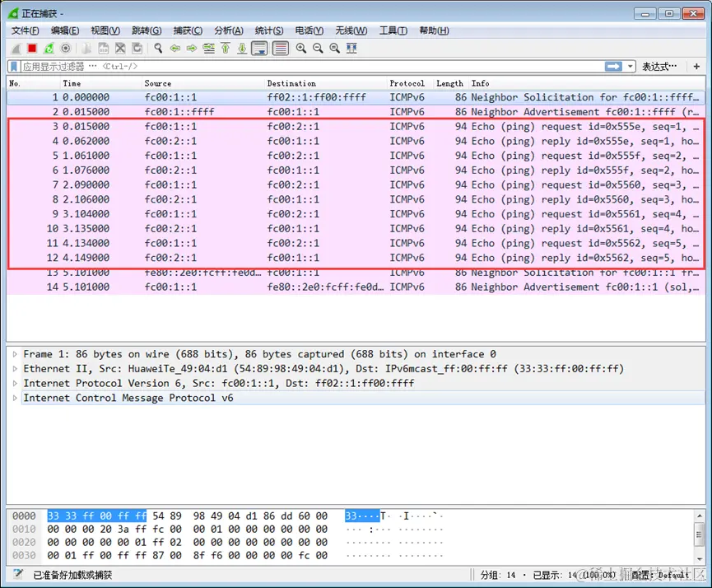
Task: Open the 帮助(H) menu
Action: point(434,30)
